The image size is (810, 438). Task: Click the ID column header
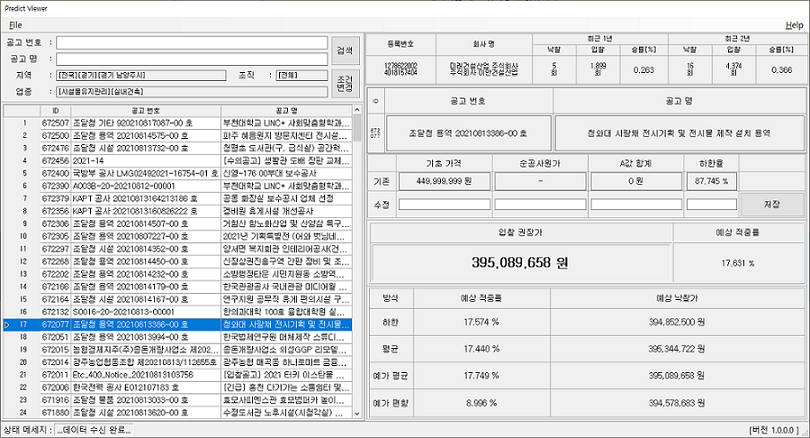pos(55,110)
